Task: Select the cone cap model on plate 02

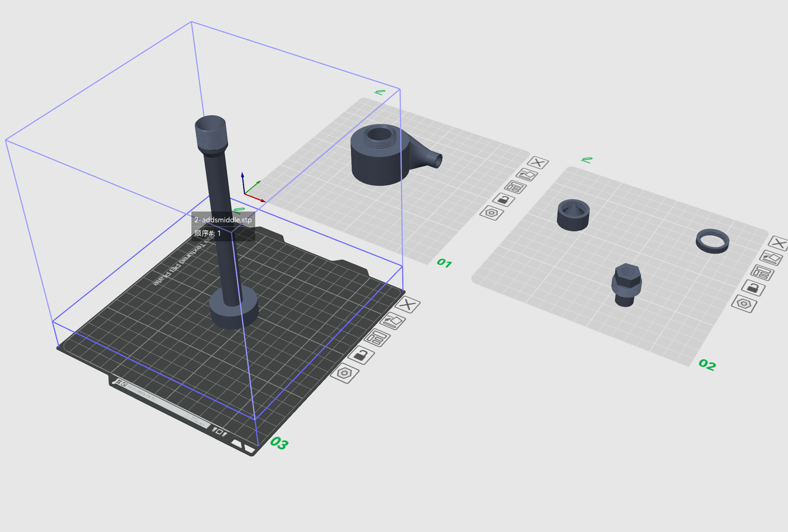Action: 573,215
